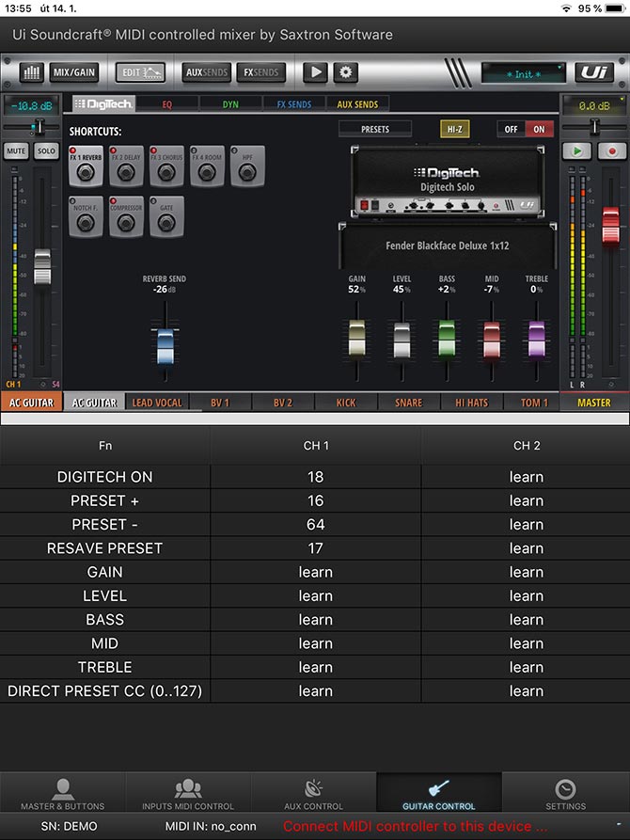
Task: Open SETTINGS bottom tab
Action: [x=566, y=793]
